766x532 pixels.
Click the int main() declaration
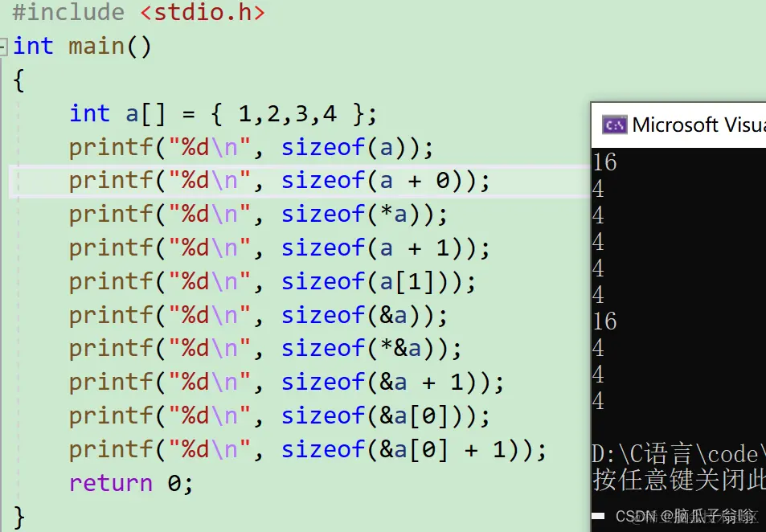click(x=82, y=47)
